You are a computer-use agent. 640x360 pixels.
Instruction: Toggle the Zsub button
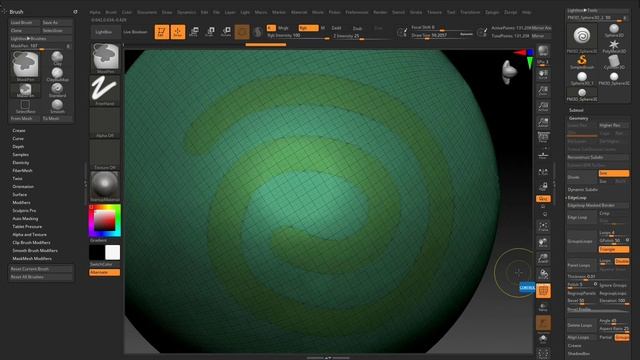point(357,28)
